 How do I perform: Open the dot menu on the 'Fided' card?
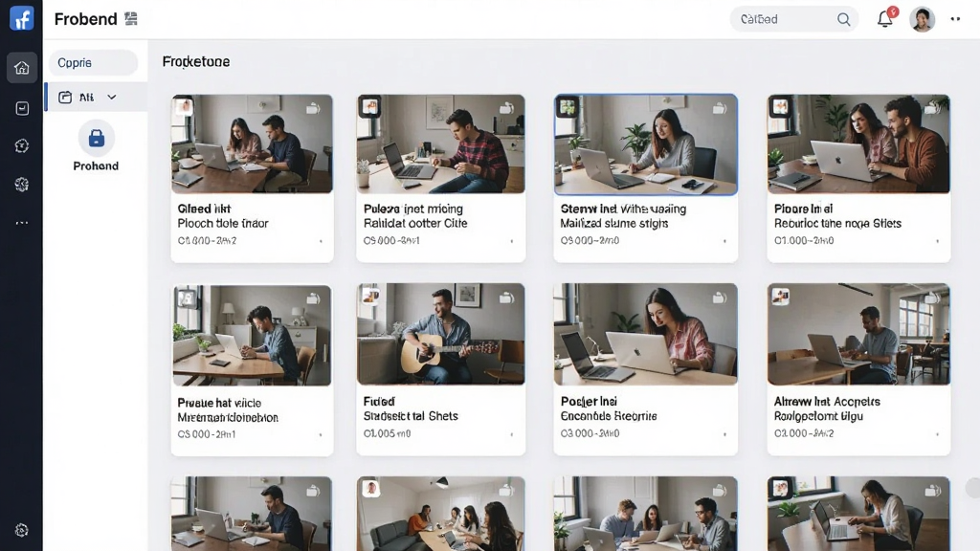click(511, 434)
